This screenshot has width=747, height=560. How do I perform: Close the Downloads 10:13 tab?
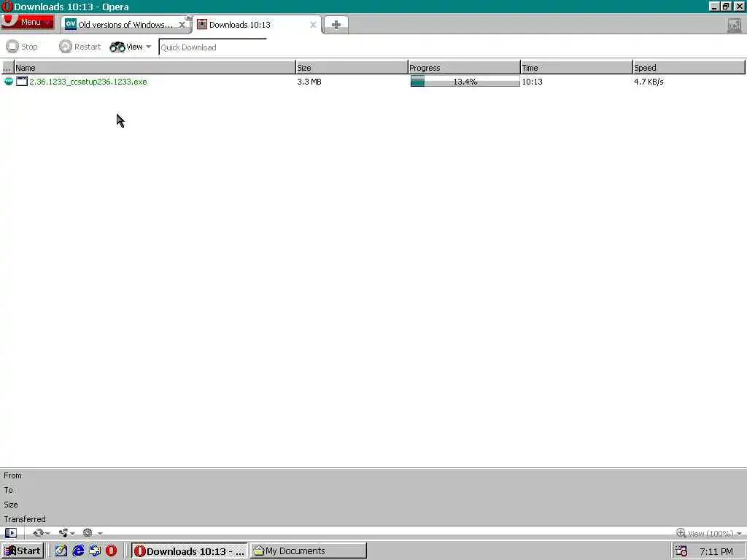[313, 25]
